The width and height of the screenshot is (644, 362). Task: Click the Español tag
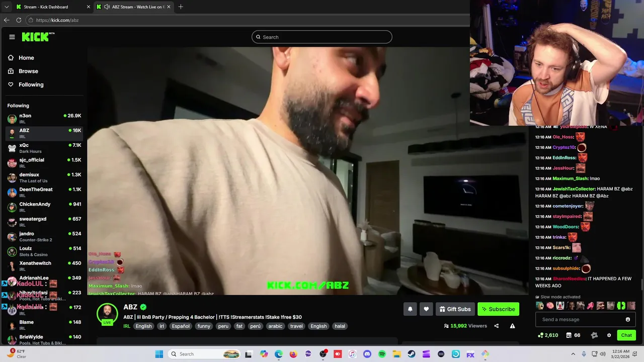coord(181,326)
